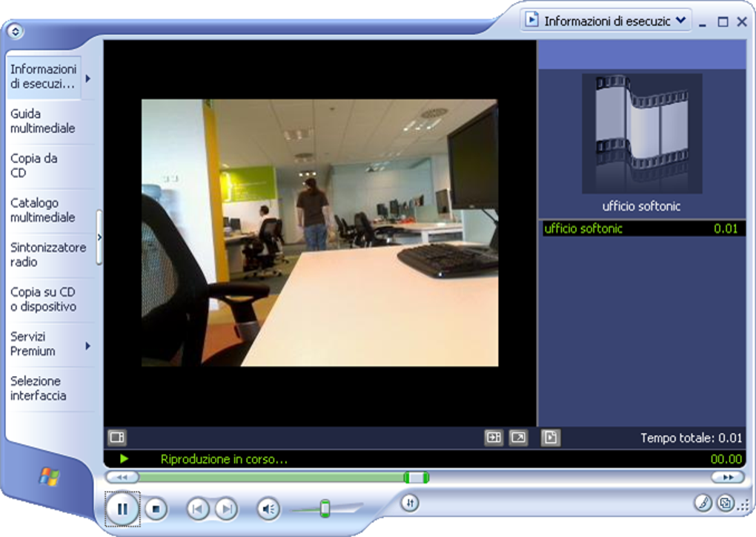
Task: Click the resize grip at window corner
Action: coord(745,506)
